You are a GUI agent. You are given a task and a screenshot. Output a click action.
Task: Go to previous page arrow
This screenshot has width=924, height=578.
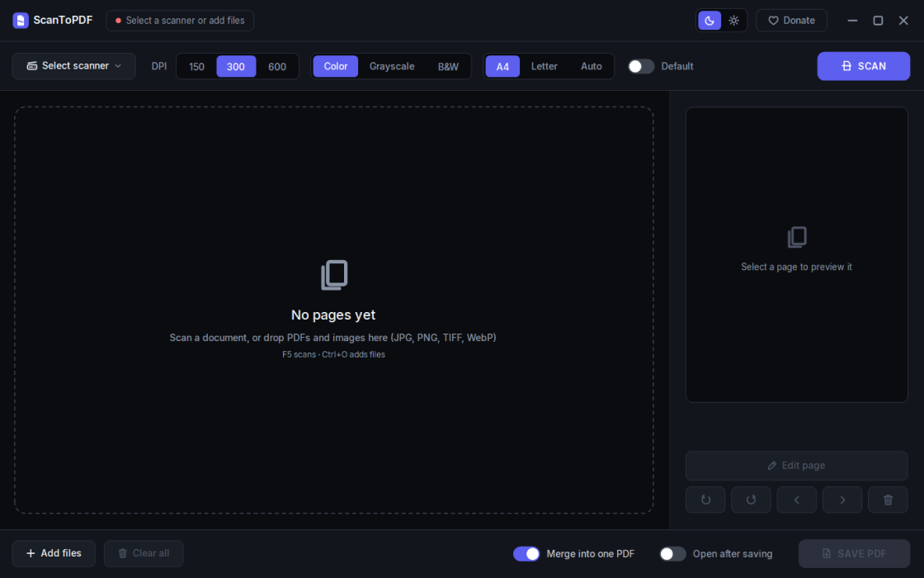pyautogui.click(x=797, y=500)
